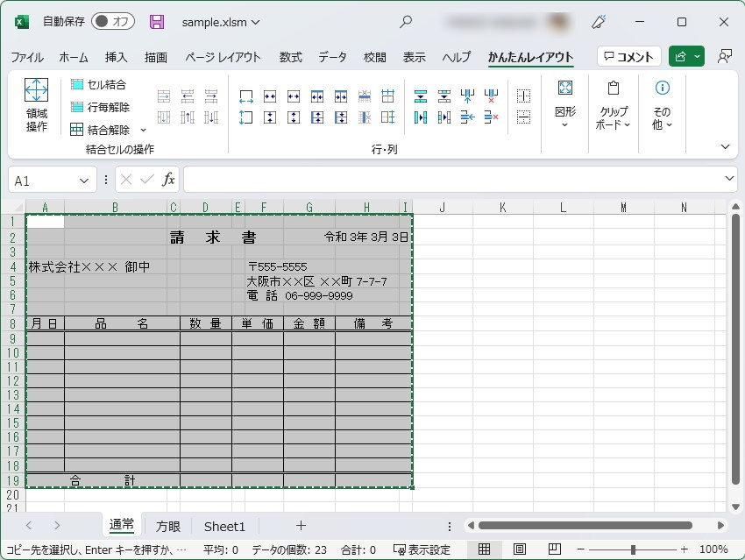Collapse the ribbon with the bottom-right chevron
This screenshot has width=745, height=560.
point(725,147)
